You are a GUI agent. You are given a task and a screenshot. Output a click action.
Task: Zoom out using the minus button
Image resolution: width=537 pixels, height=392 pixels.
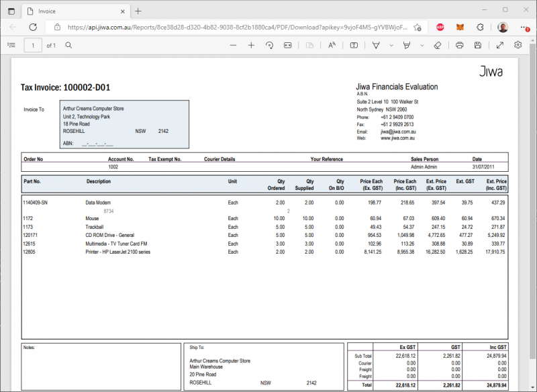[233, 45]
